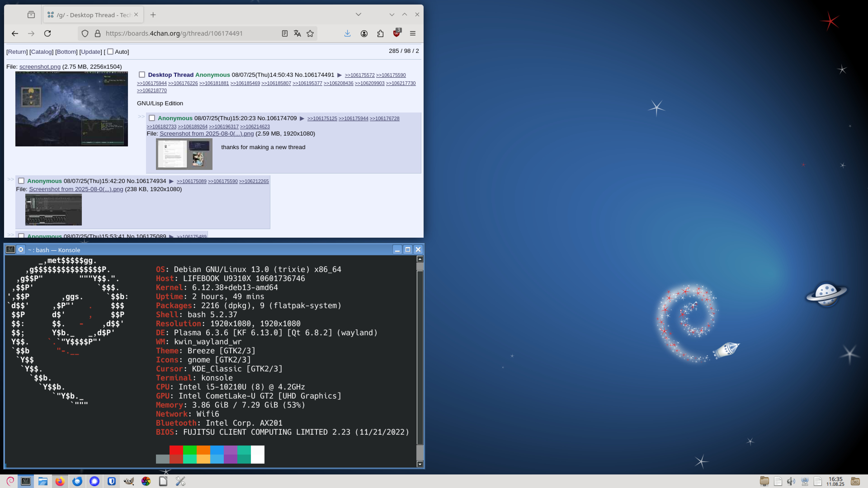This screenshot has width=868, height=488.
Task: Tick checkbox for post No.106174934
Action: 21,181
